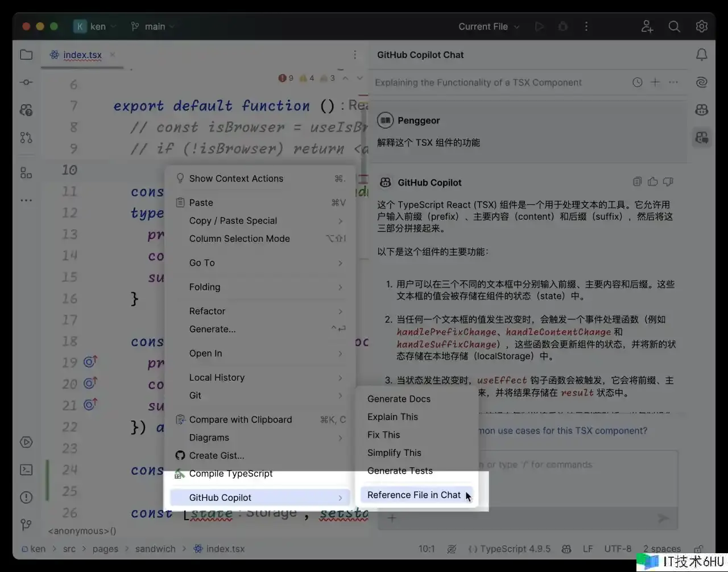
Task: Go to previous highlighted error arrow
Action: [345, 78]
